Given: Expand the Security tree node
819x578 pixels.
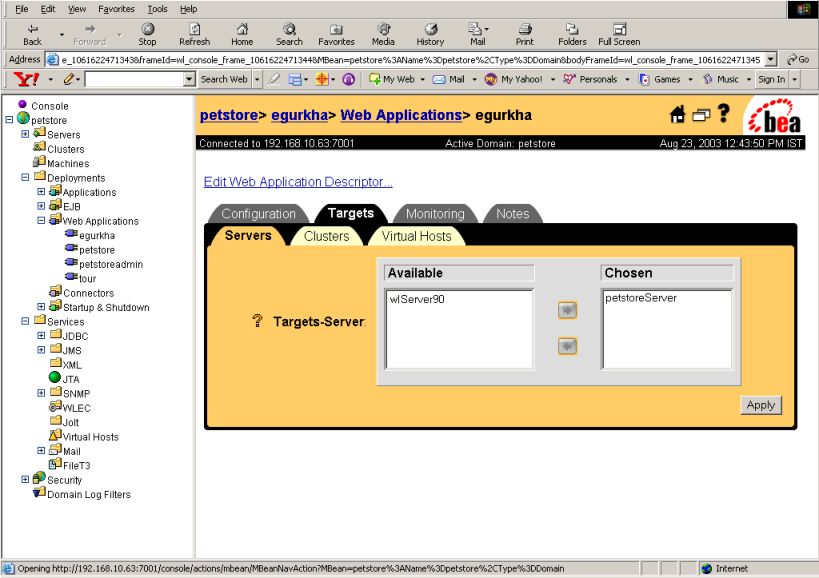Looking at the screenshot, I should (x=25, y=479).
